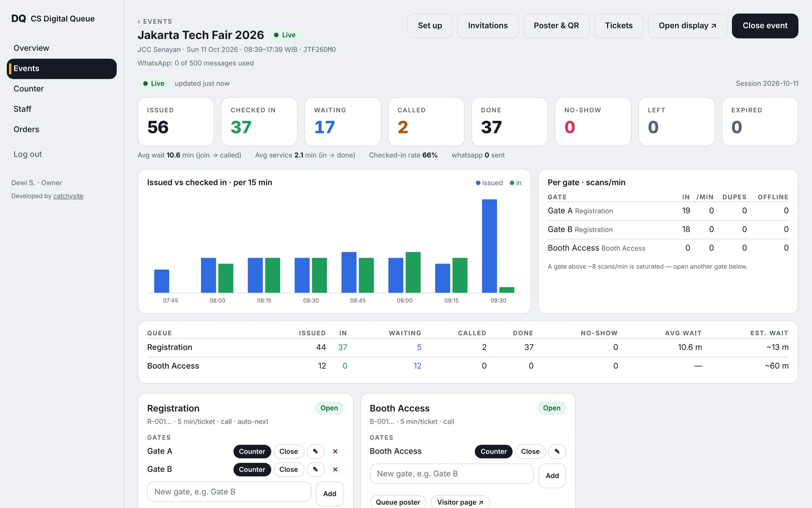Click the Booth Access row in the queue table
The image size is (812, 508).
tap(468, 366)
